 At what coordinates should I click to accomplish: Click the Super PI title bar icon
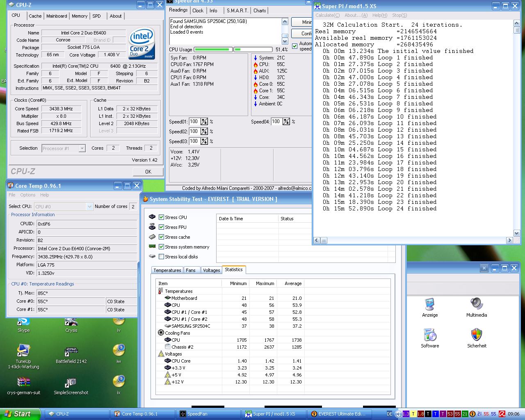click(x=317, y=6)
